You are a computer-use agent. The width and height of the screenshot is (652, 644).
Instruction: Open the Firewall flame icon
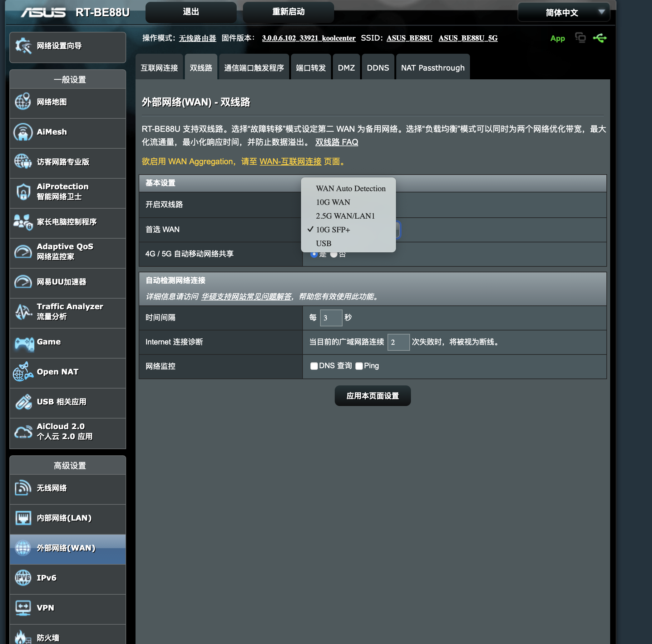(x=23, y=637)
